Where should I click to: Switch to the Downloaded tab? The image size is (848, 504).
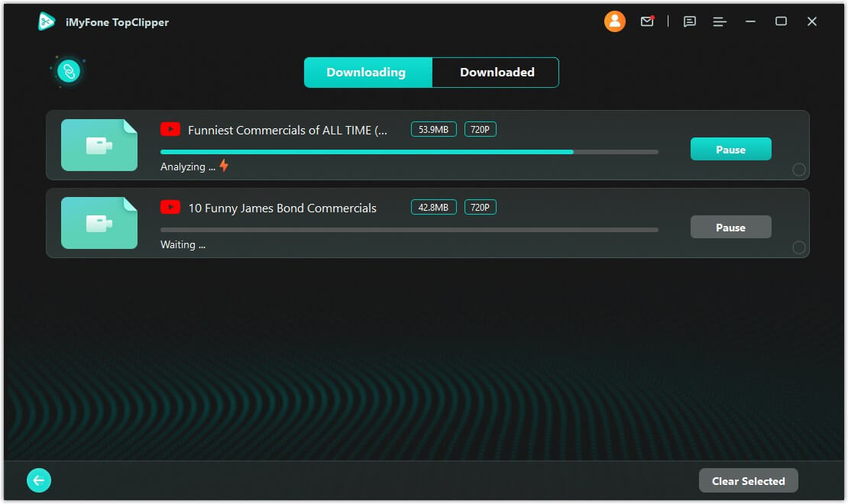pyautogui.click(x=497, y=73)
